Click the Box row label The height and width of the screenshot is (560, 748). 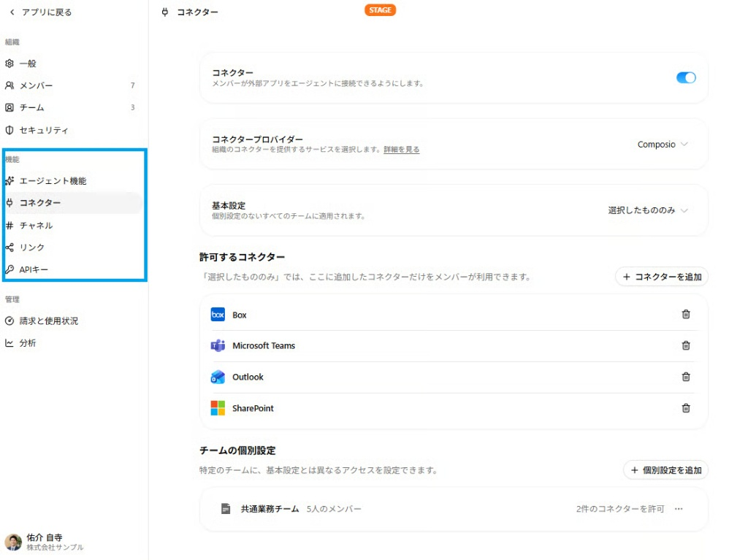[239, 315]
